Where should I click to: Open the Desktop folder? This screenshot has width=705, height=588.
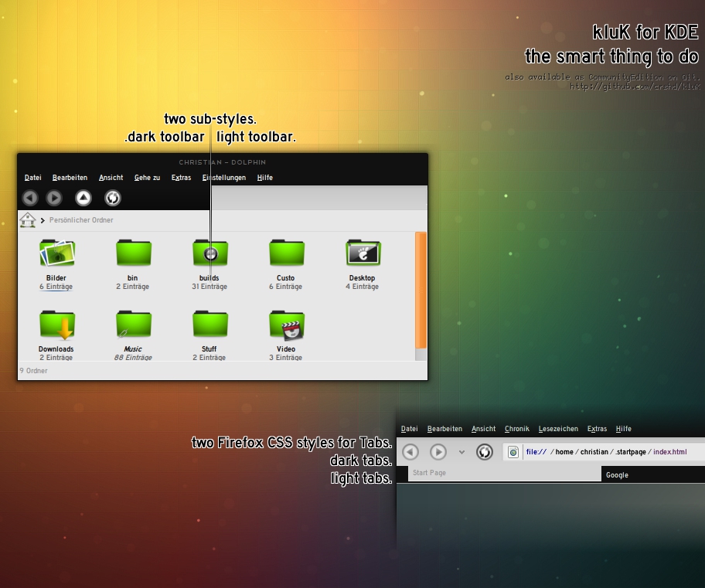coord(363,253)
